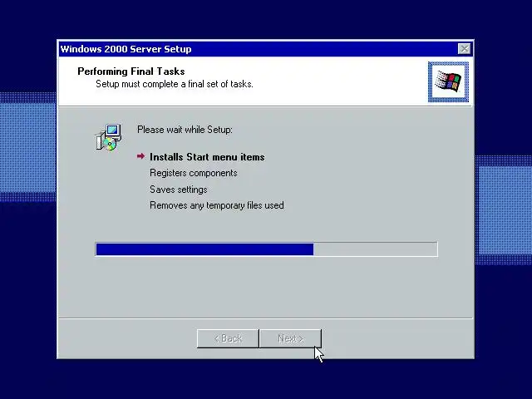
Task: Click the Back button
Action: 228,338
